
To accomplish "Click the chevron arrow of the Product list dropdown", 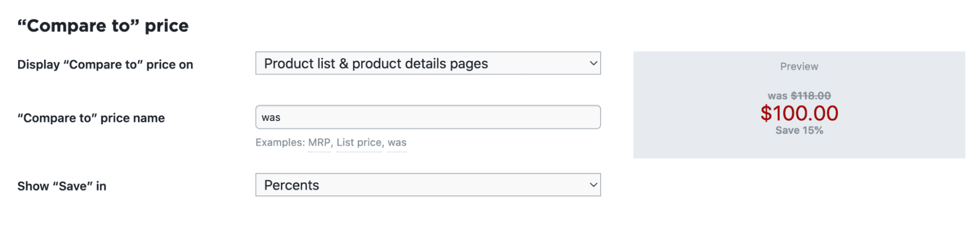I will (593, 63).
